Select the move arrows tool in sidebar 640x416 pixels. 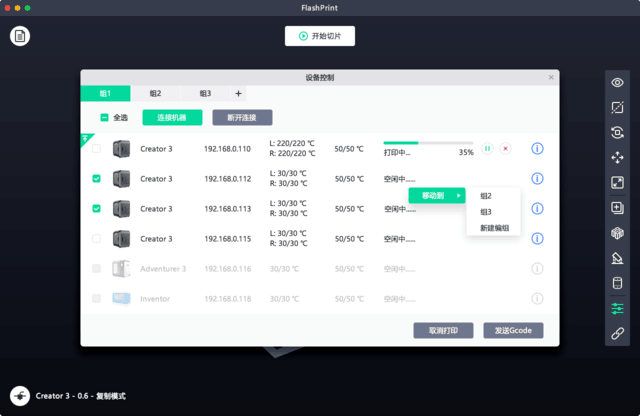tap(617, 158)
